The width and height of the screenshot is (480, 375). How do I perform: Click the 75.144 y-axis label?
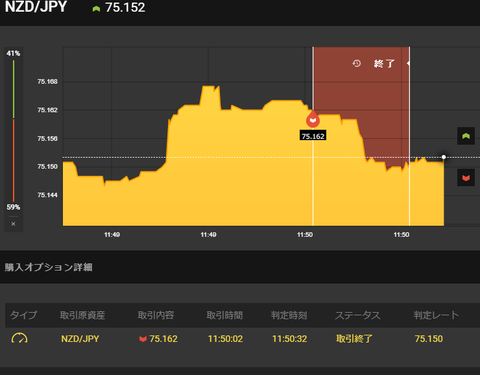pyautogui.click(x=47, y=195)
